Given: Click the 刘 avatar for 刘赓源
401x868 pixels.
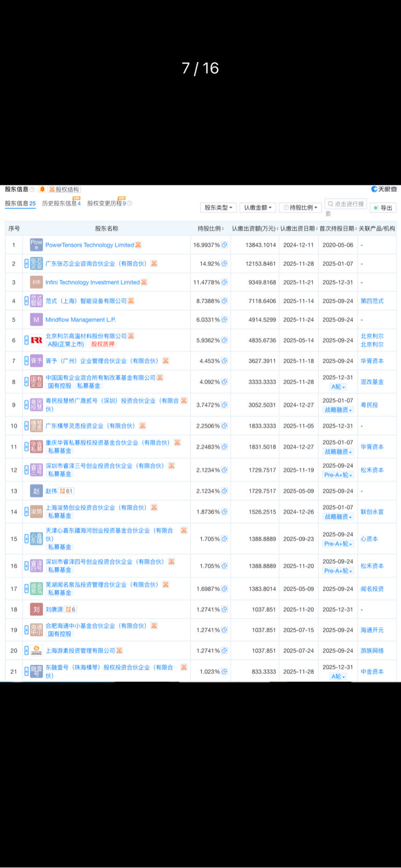Looking at the screenshot, I should point(36,610).
